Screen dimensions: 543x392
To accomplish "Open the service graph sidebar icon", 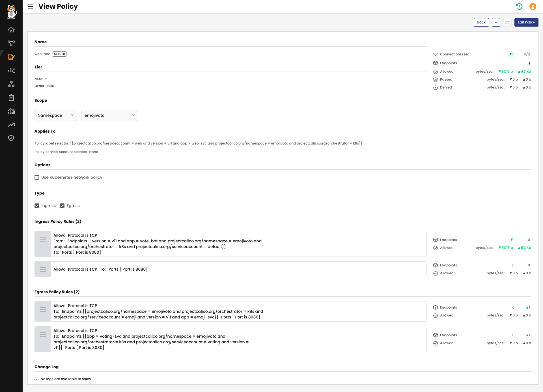I will [11, 43].
